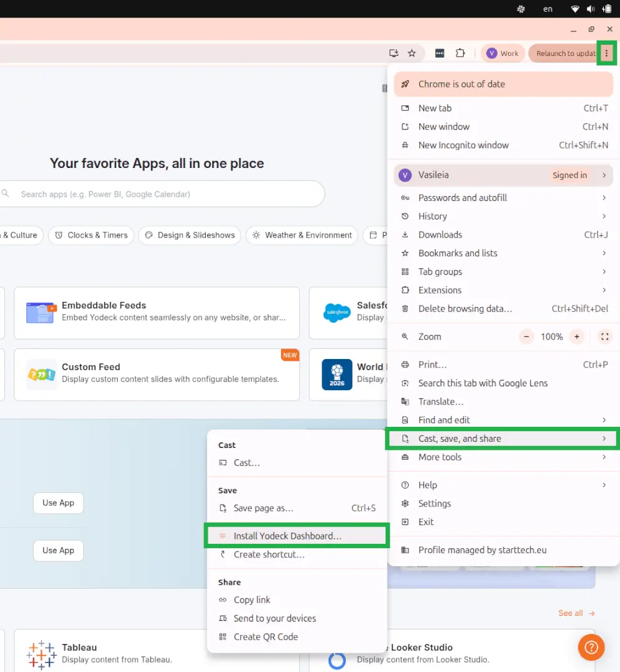The height and width of the screenshot is (672, 620).
Task: Click the Looker Studio loading logo
Action: (337, 660)
